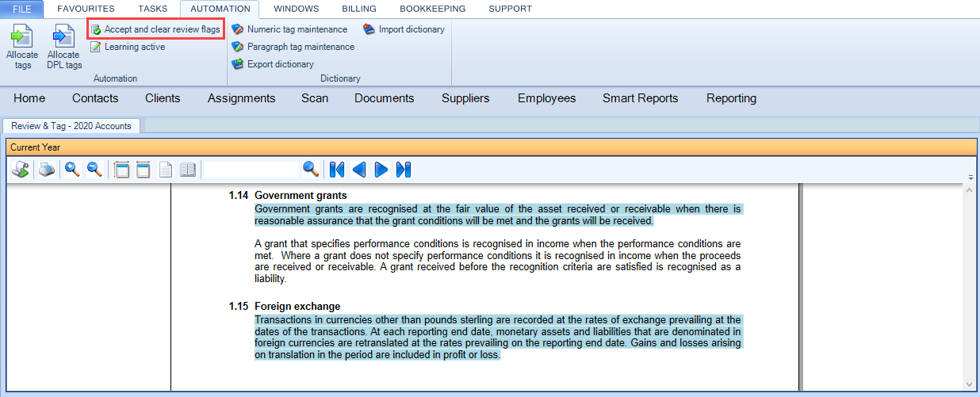Open Contacts in navigation bar
The height and width of the screenshot is (397, 980).
pyautogui.click(x=95, y=98)
